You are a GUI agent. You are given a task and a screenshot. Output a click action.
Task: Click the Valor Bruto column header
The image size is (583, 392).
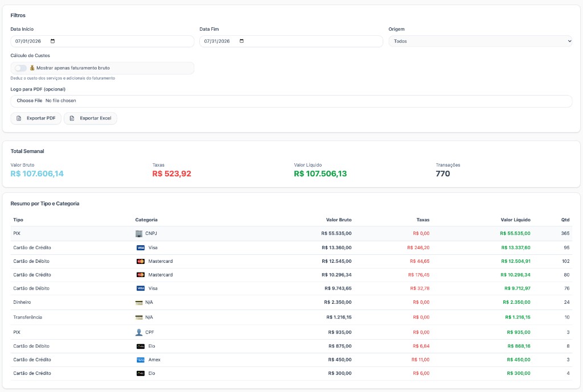tap(339, 220)
